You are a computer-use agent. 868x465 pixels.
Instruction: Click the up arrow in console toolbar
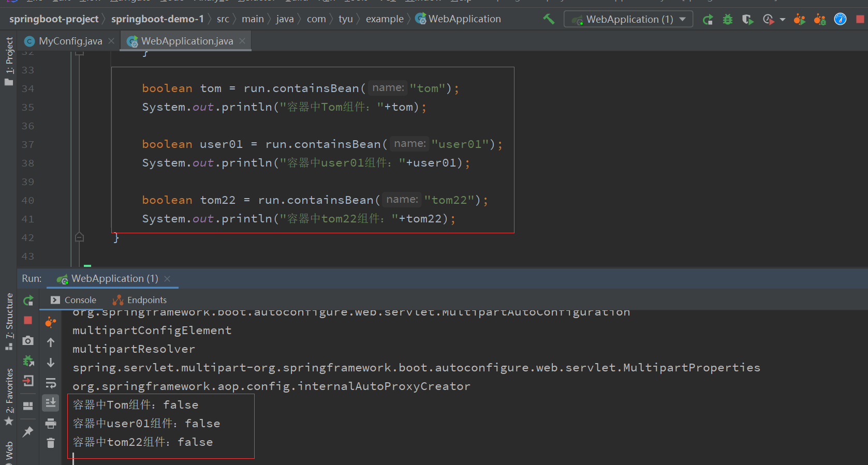pos(51,342)
